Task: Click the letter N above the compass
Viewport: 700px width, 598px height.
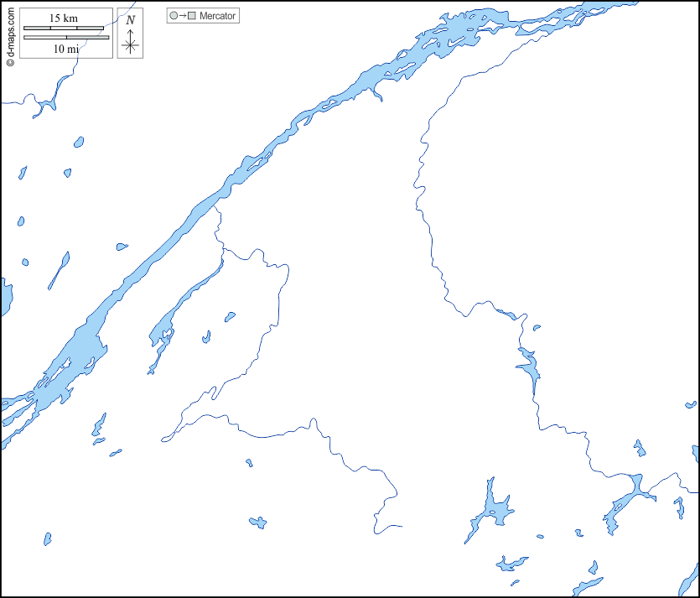Action: [x=130, y=19]
